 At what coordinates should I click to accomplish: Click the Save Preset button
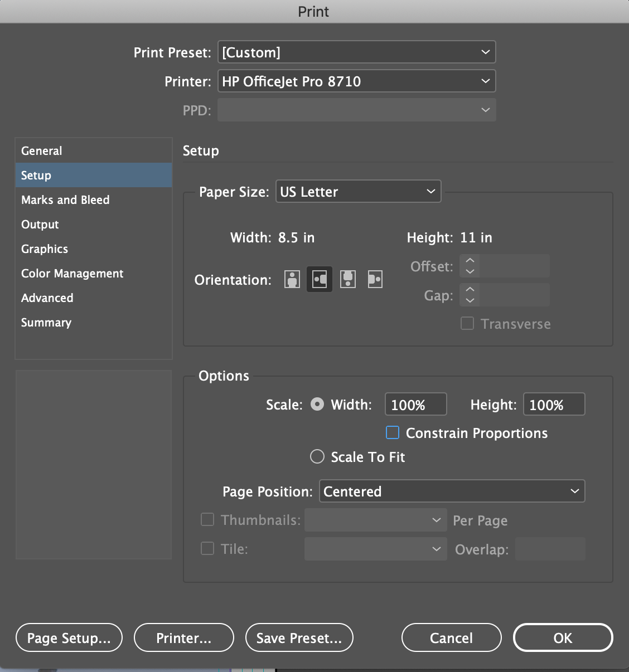(299, 637)
